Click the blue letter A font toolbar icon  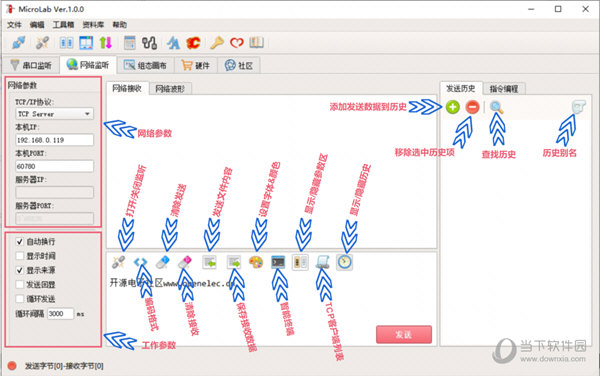(x=173, y=42)
